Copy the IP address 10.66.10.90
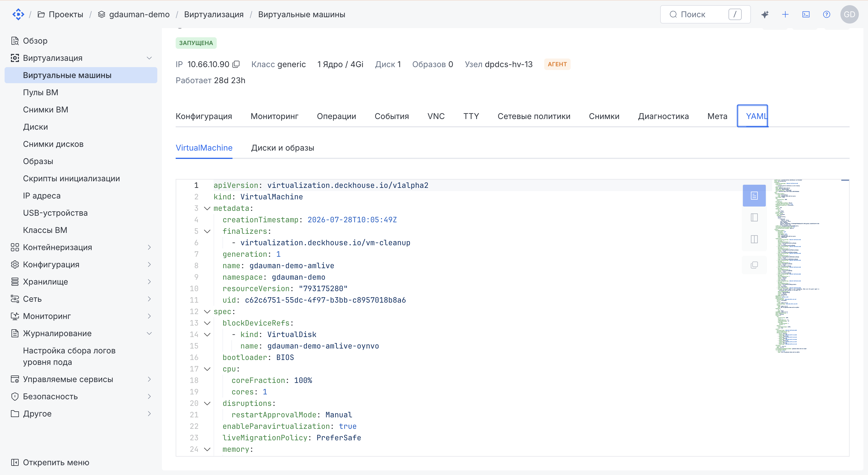Screen dimensions: 868x475 236,64
